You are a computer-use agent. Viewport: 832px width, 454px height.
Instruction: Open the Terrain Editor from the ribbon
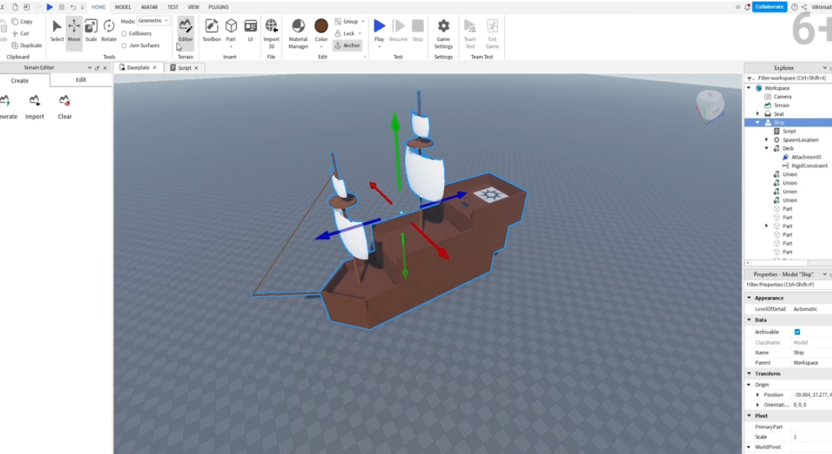(x=186, y=29)
